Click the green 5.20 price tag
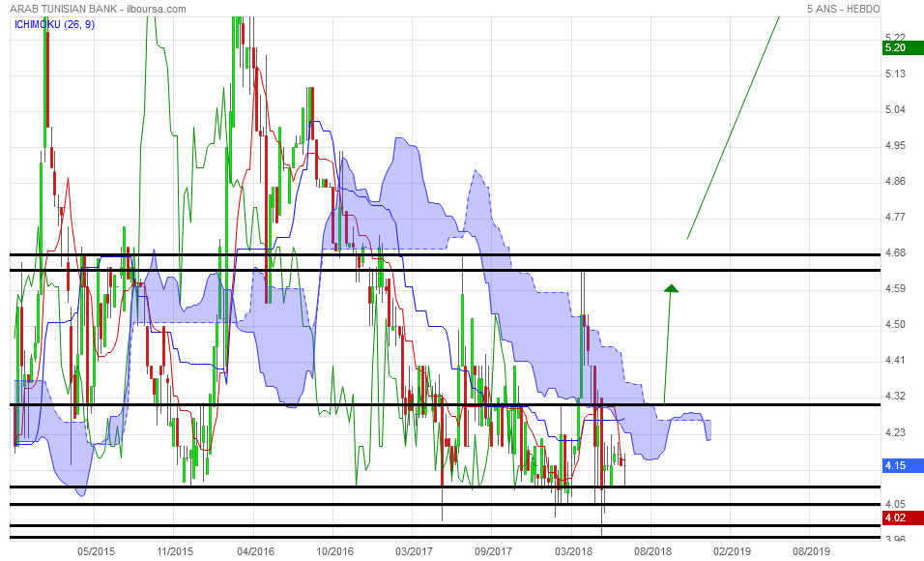Screen dimensions: 924x561 903,47
